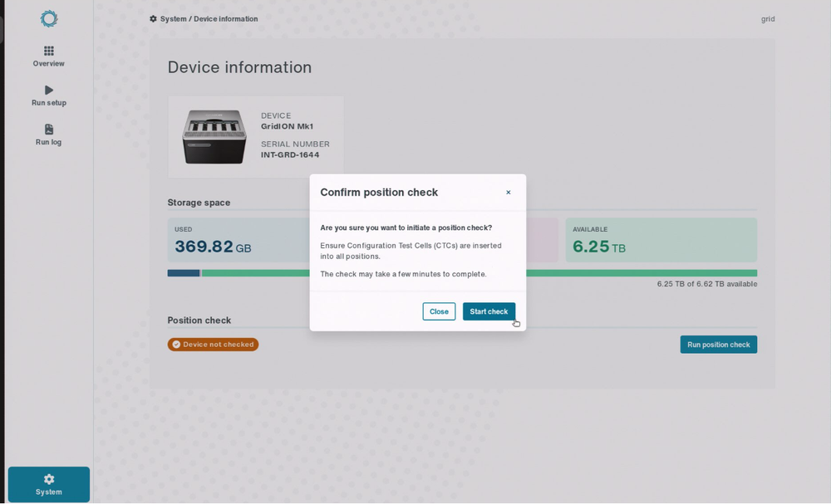Open the Overview grid icon
The image size is (831, 504).
(49, 51)
